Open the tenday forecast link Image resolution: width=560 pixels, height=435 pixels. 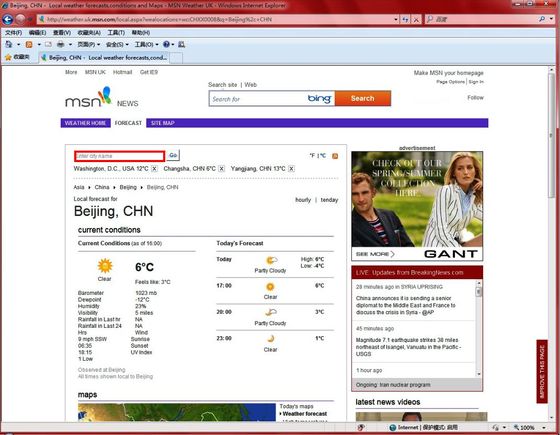tap(329, 200)
